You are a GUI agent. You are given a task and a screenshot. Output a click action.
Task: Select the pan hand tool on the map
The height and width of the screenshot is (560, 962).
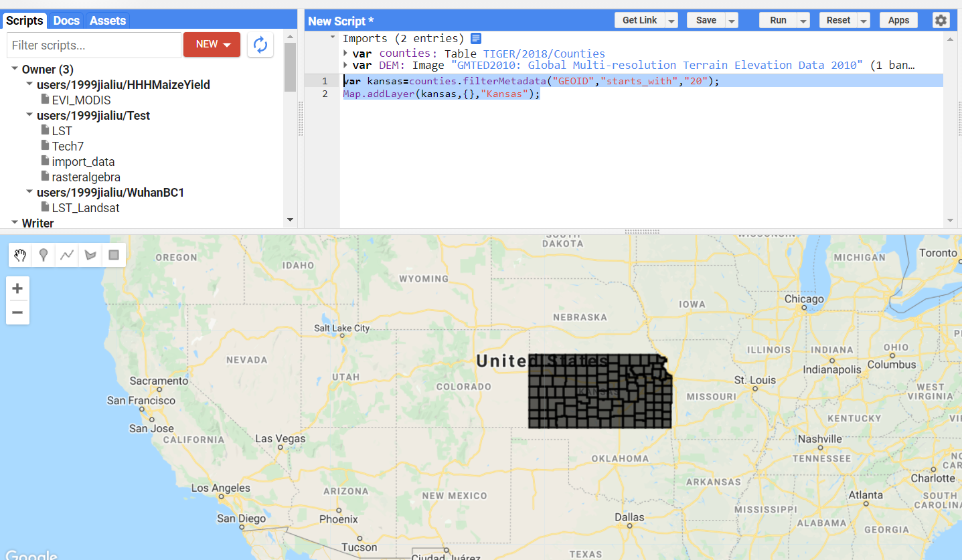point(19,255)
